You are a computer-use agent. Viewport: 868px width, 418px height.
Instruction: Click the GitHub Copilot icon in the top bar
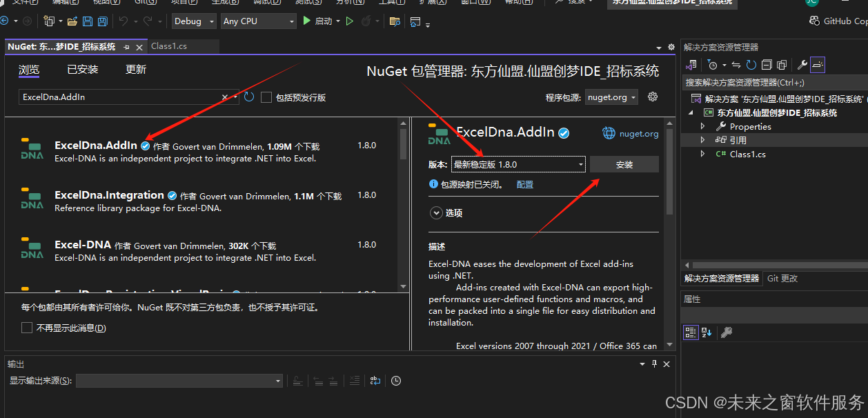pos(815,21)
